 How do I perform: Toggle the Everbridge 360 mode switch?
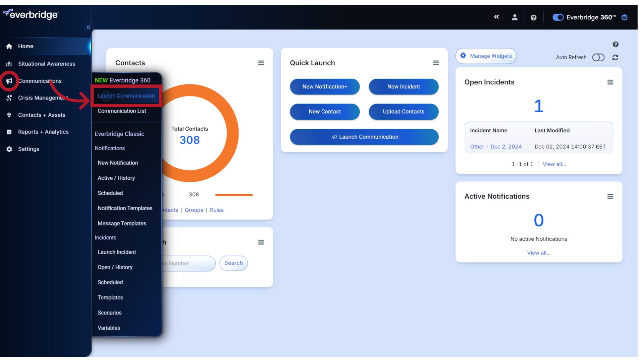pyautogui.click(x=557, y=17)
